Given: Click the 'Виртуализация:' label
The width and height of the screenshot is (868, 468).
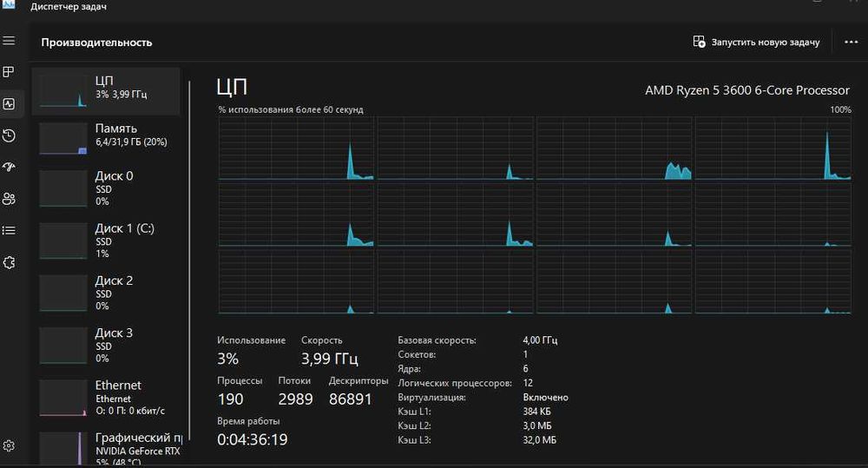Looking at the screenshot, I should pyautogui.click(x=431, y=398).
